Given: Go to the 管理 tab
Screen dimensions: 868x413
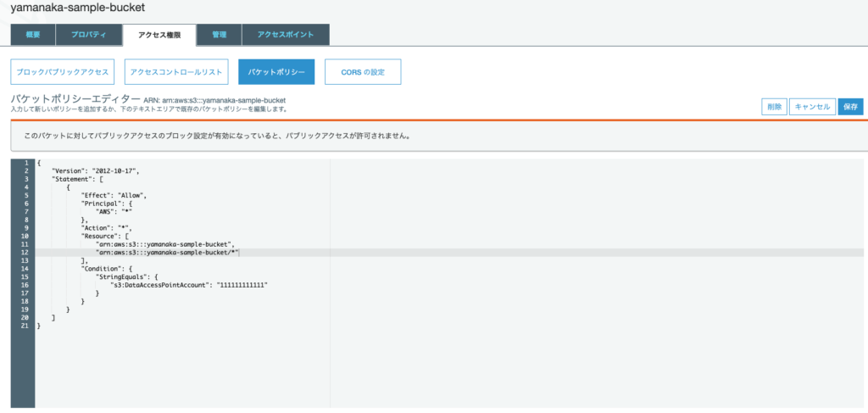Looking at the screenshot, I should click(x=219, y=35).
